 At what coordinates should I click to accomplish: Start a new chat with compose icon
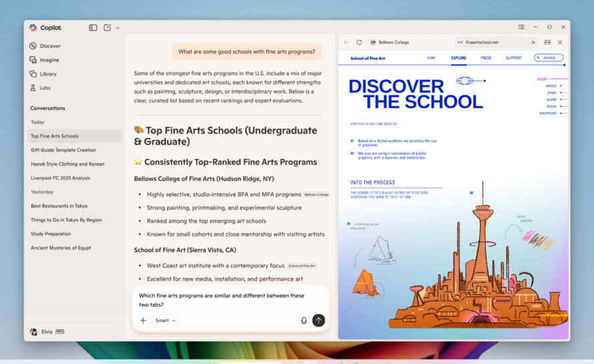107,28
